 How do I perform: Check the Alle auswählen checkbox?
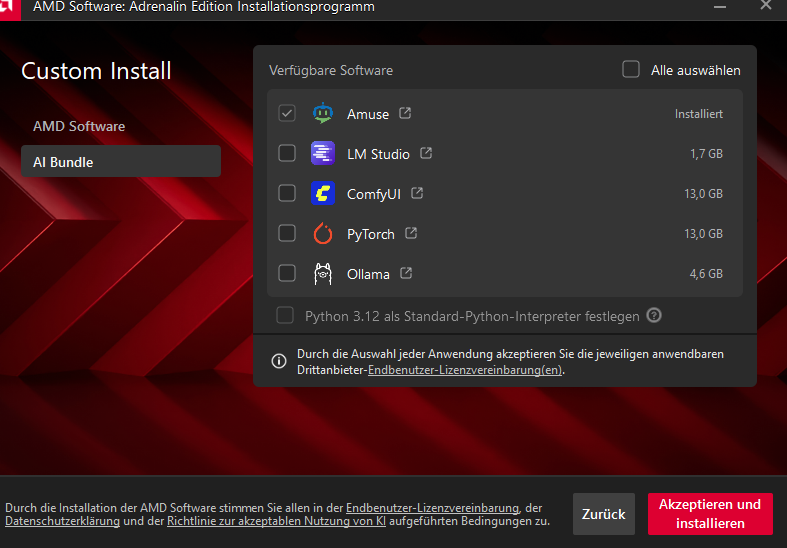[631, 69]
